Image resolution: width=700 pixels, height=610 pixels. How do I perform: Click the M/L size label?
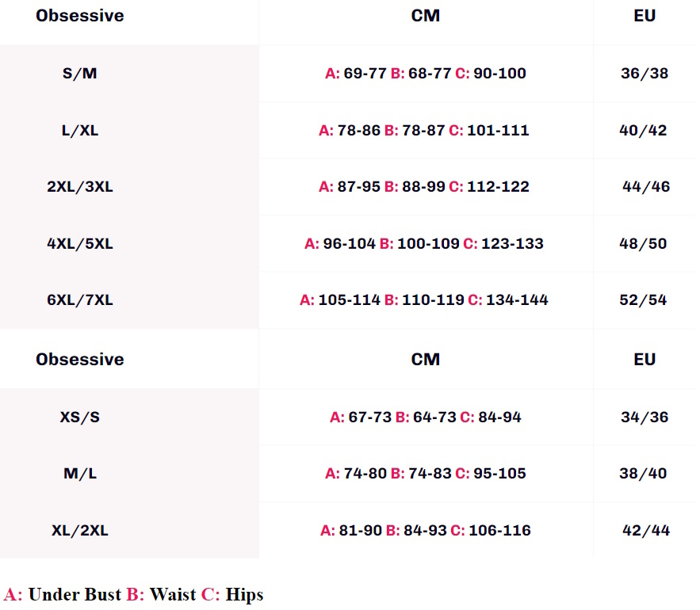[79, 474]
